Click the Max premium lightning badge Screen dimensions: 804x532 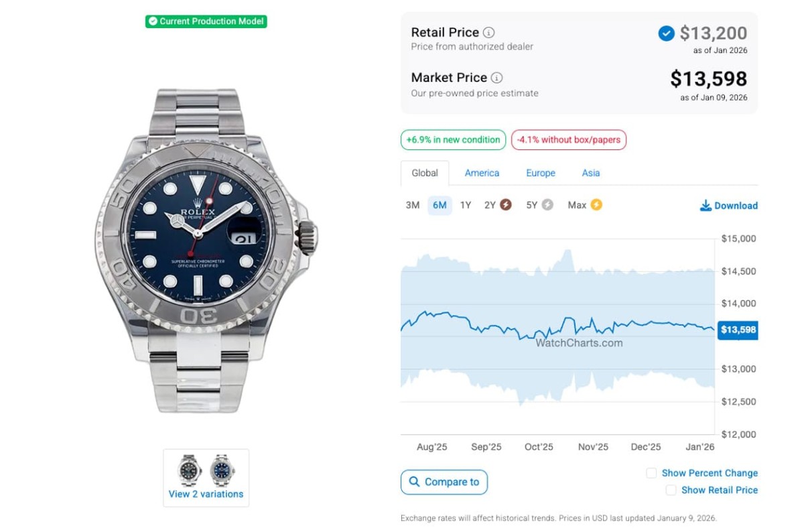(596, 205)
